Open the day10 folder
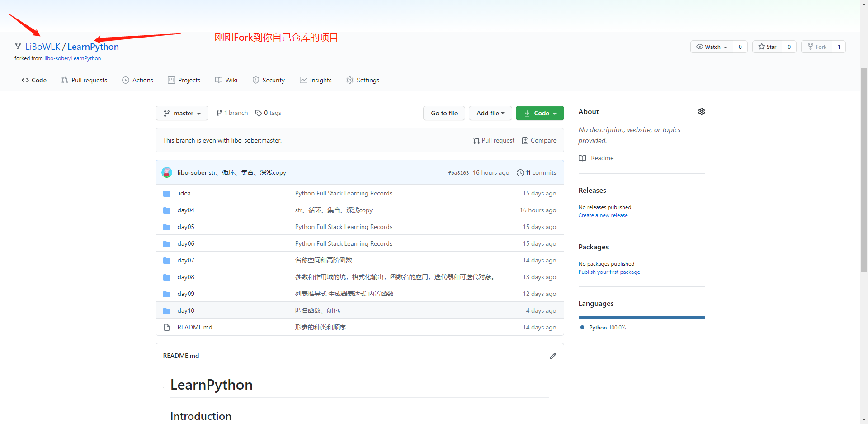 [186, 310]
